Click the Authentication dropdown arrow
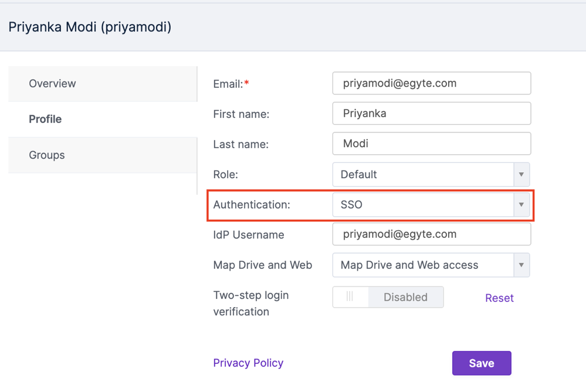Screen dimensions: 586x392 [x=521, y=204]
